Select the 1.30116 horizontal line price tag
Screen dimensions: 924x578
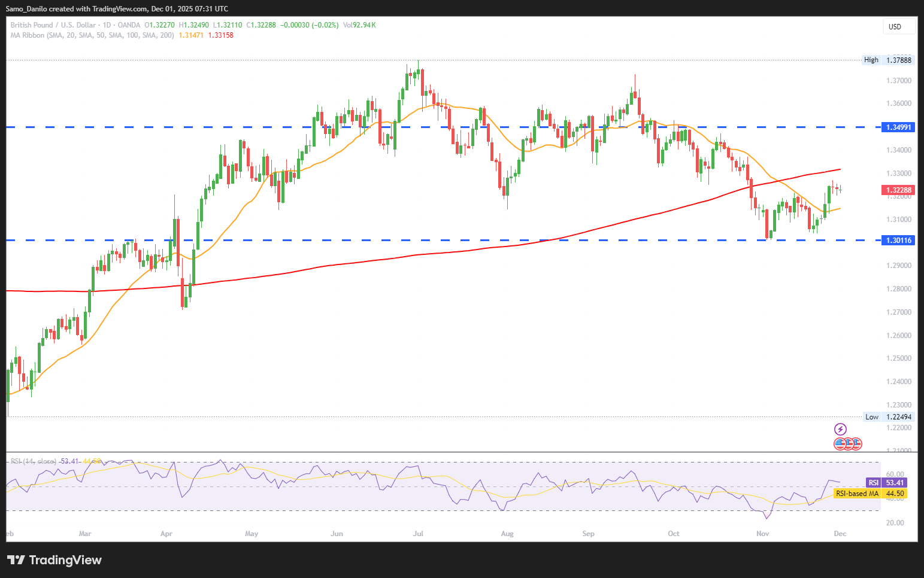pos(898,241)
